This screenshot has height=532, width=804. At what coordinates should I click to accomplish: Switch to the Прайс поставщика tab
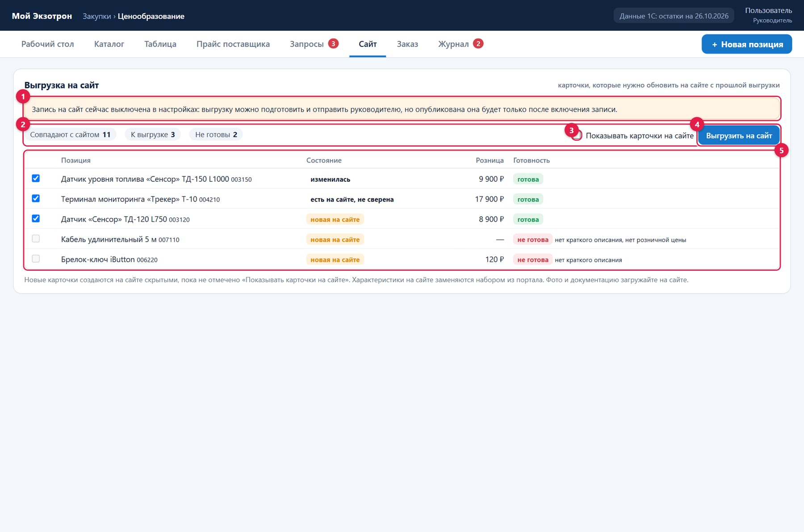tap(233, 44)
